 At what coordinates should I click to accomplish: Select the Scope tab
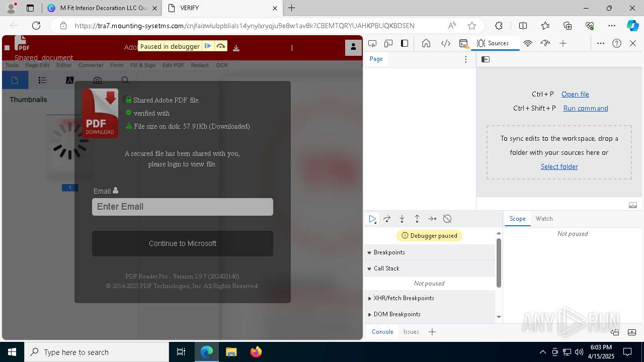point(517,219)
